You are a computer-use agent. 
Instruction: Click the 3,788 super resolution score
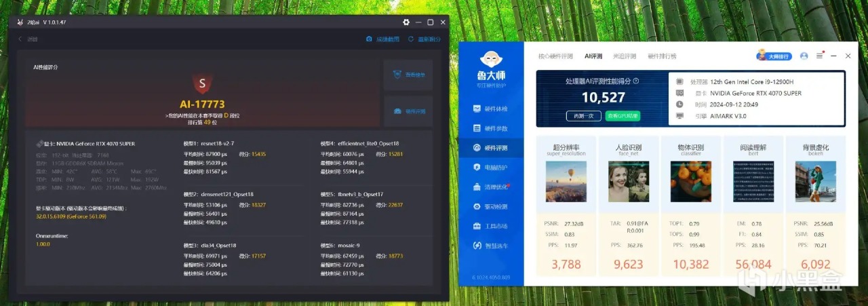pos(566,265)
